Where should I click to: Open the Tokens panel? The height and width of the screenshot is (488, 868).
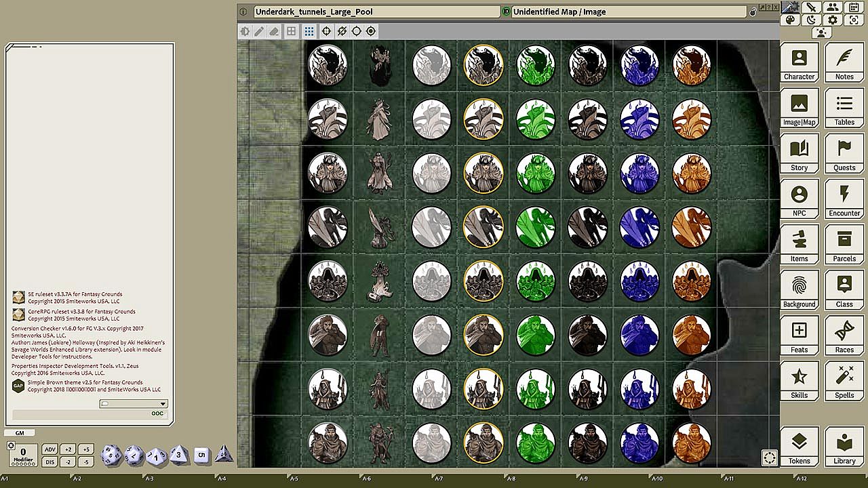799,447
